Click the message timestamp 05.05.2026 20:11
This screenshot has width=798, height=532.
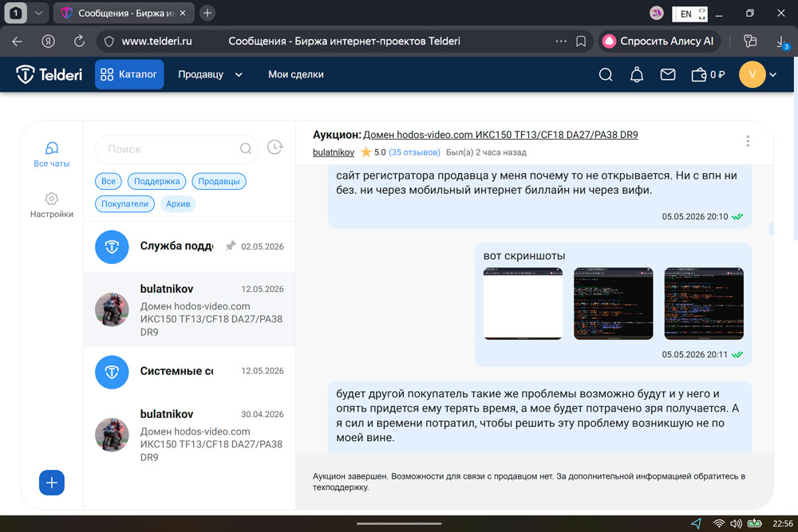pos(695,354)
